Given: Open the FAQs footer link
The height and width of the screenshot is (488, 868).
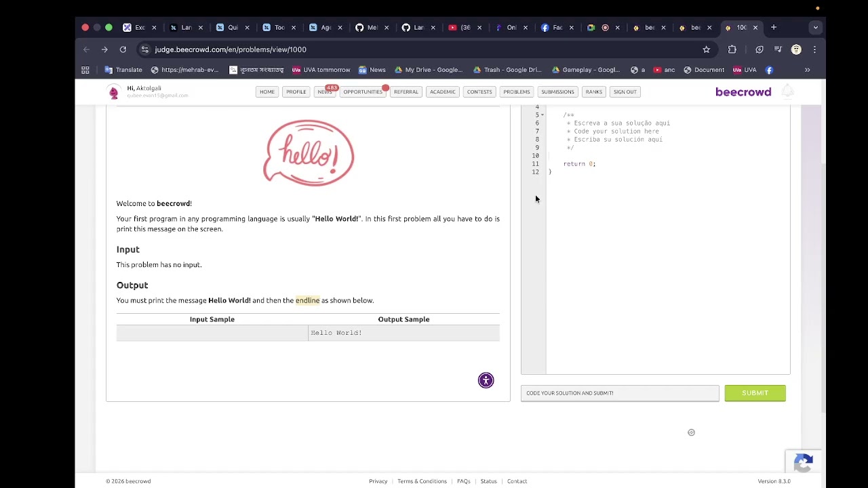Looking at the screenshot, I should (x=464, y=481).
